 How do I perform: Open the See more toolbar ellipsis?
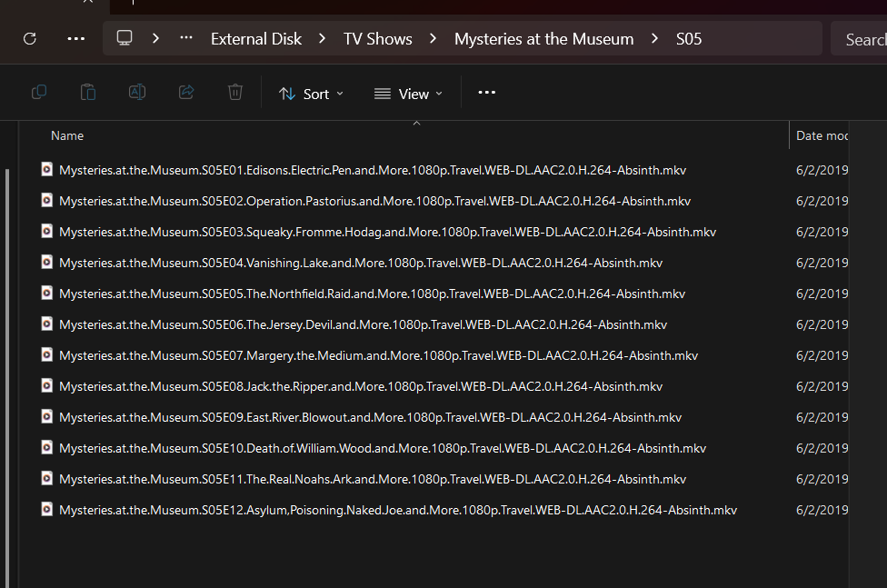pyautogui.click(x=486, y=93)
